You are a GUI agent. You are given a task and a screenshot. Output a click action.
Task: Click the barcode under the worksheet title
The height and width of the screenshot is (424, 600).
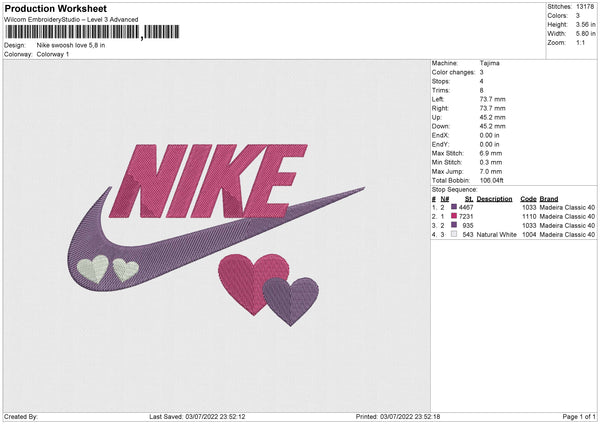pos(92,32)
